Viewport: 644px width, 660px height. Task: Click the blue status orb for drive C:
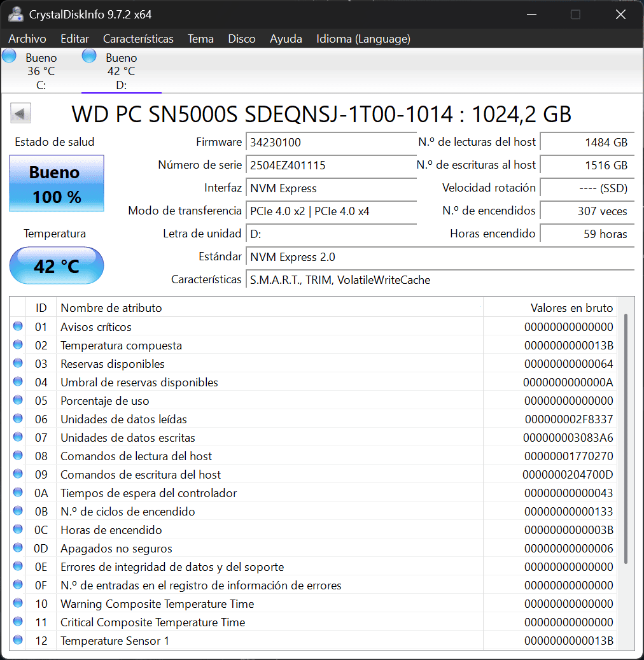tap(9, 56)
